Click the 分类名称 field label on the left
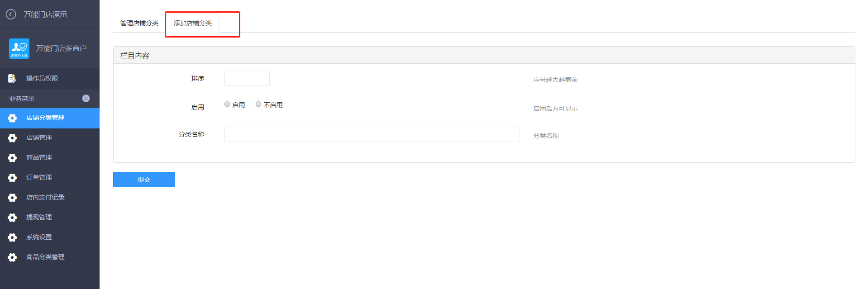This screenshot has height=289, width=868. coord(191,135)
